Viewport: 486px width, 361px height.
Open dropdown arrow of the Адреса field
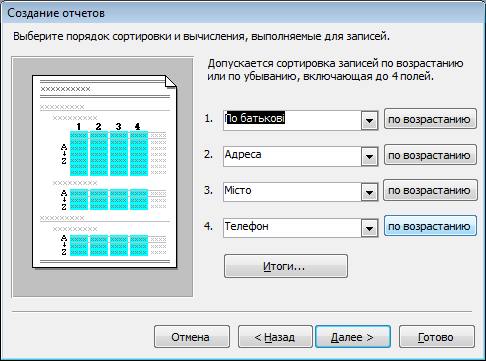coord(369,156)
